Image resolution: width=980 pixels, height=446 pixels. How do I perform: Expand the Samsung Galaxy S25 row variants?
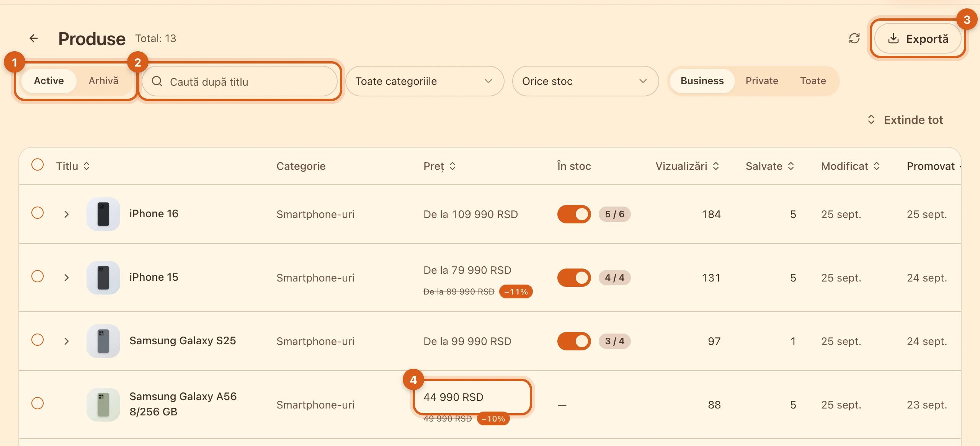point(67,341)
